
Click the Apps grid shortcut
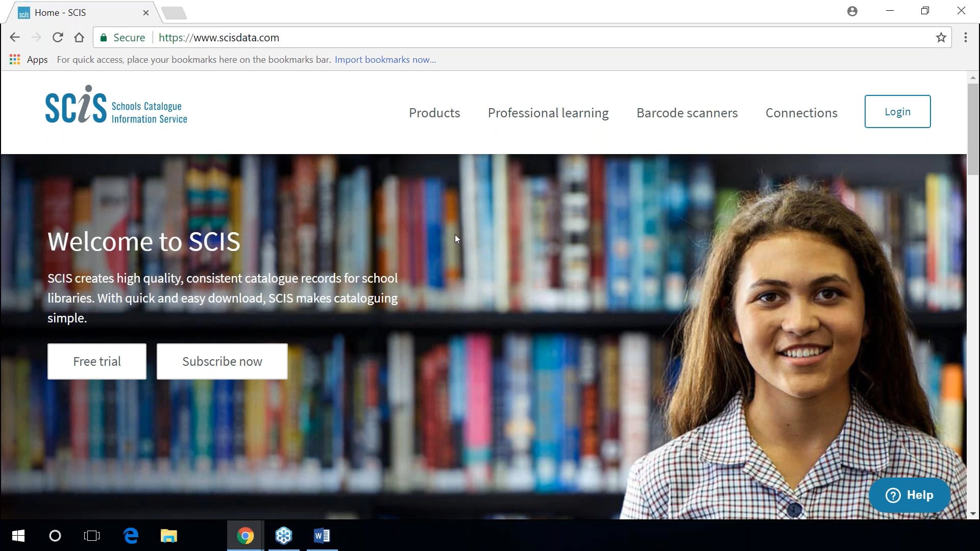click(14, 59)
